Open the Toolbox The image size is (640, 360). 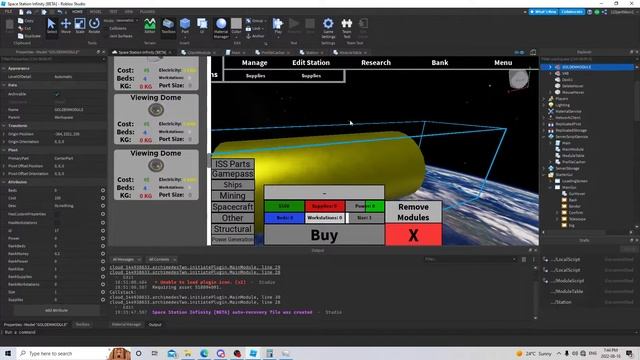pyautogui.click(x=168, y=26)
